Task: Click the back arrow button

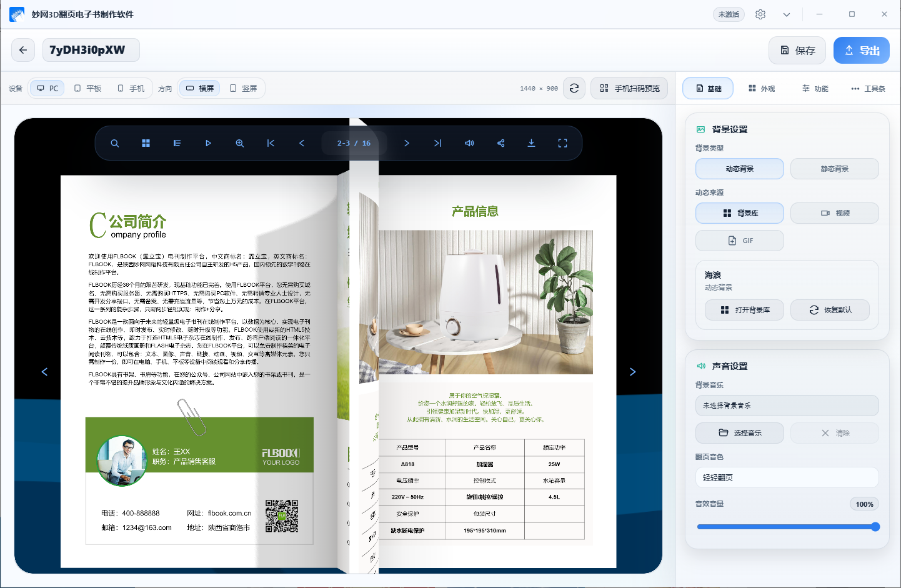Action: pos(23,50)
